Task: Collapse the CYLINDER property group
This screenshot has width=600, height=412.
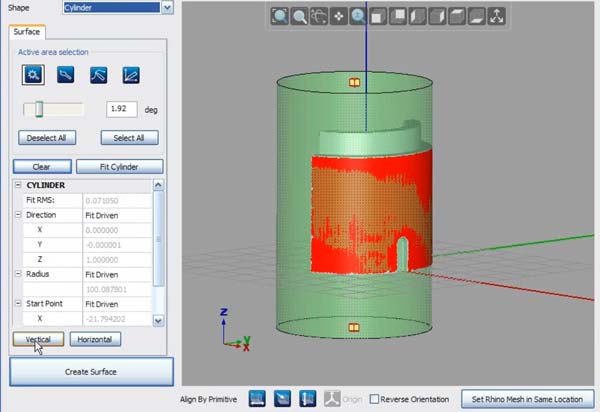Action: [x=18, y=185]
